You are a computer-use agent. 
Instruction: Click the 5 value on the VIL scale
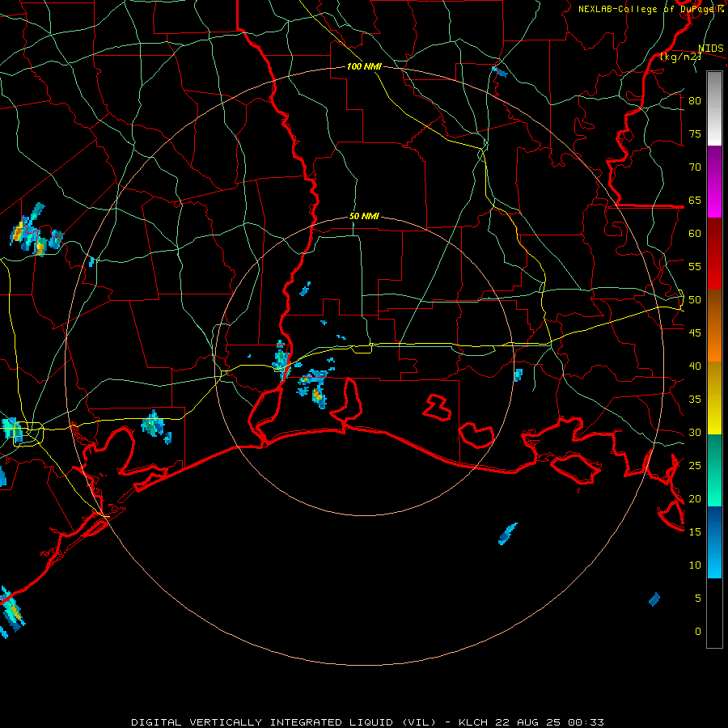(x=698, y=598)
